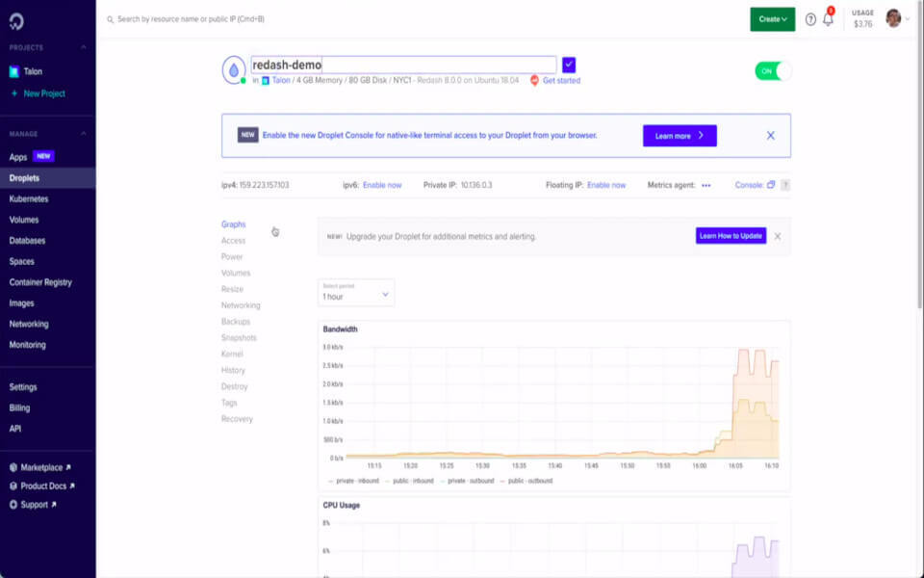Click ipv6 Enable now link
Screen dimensions: 924x578
[x=382, y=185]
